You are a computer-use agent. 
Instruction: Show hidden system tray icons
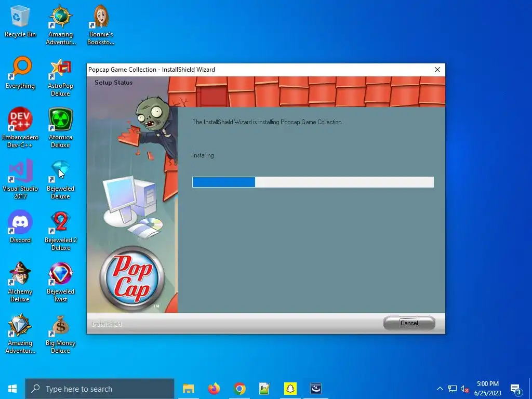[x=440, y=389]
